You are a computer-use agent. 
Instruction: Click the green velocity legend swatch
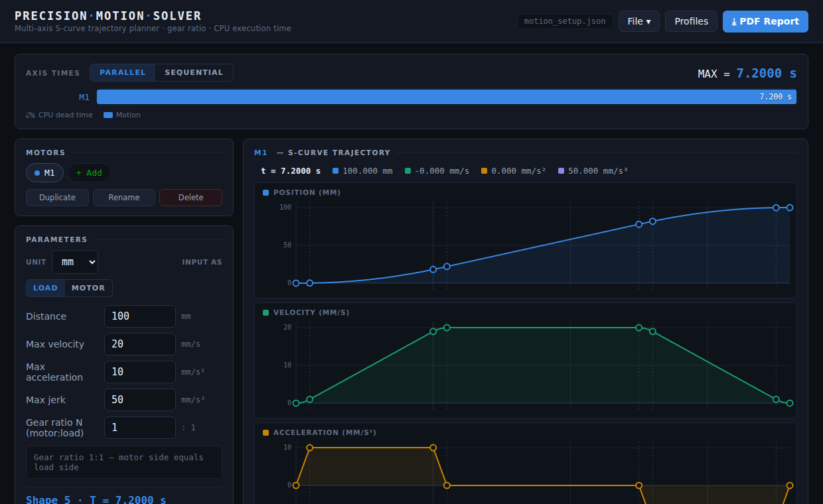tap(408, 171)
